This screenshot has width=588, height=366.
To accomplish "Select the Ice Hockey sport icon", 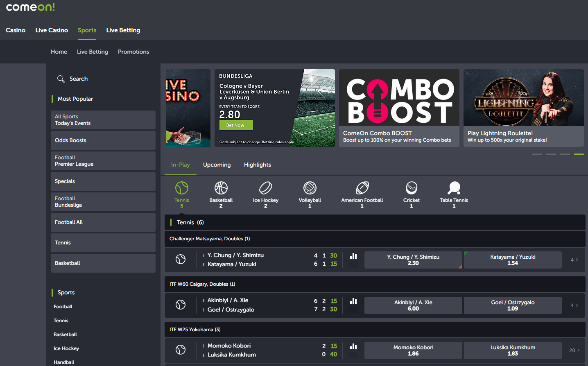I will 266,188.
